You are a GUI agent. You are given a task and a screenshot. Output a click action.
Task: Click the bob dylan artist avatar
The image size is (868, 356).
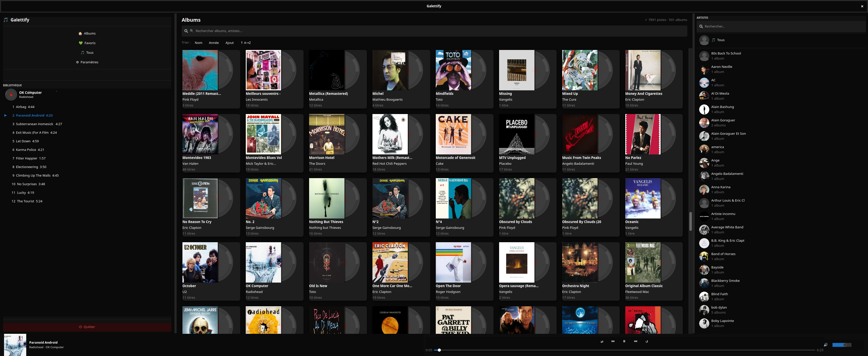pyautogui.click(x=704, y=310)
